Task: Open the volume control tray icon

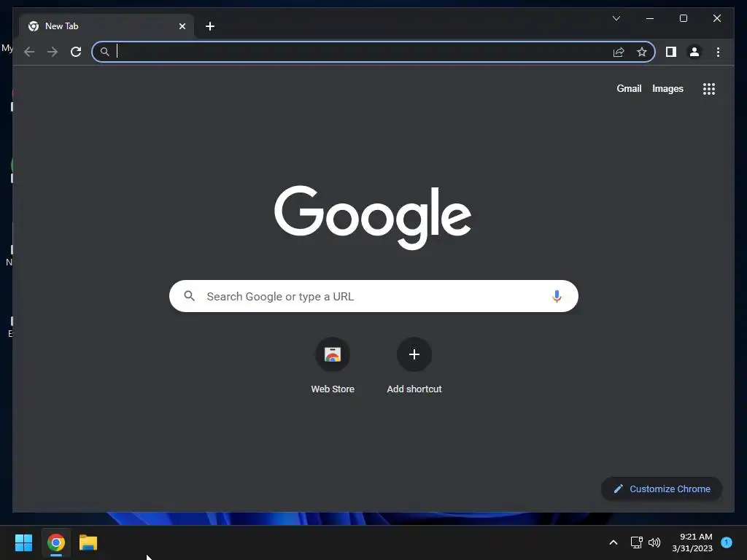Action: pyautogui.click(x=654, y=542)
